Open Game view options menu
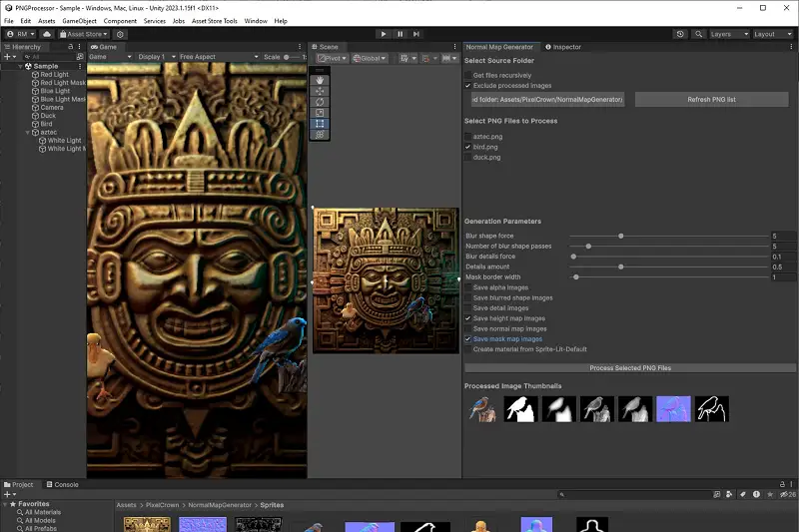799x532 pixels. click(x=300, y=46)
